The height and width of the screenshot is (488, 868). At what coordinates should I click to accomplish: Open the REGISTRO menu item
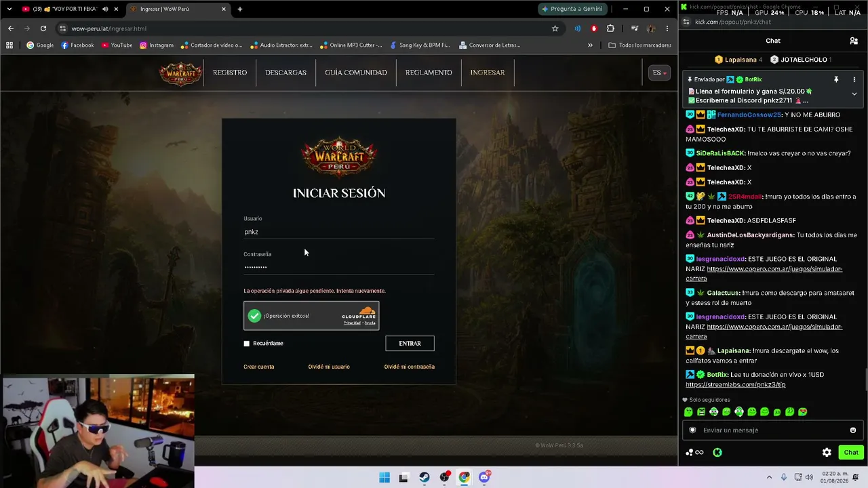(x=230, y=73)
